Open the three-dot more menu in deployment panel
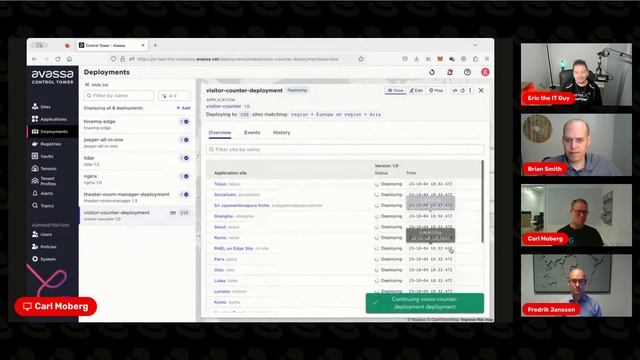640x360 pixels. point(470,91)
